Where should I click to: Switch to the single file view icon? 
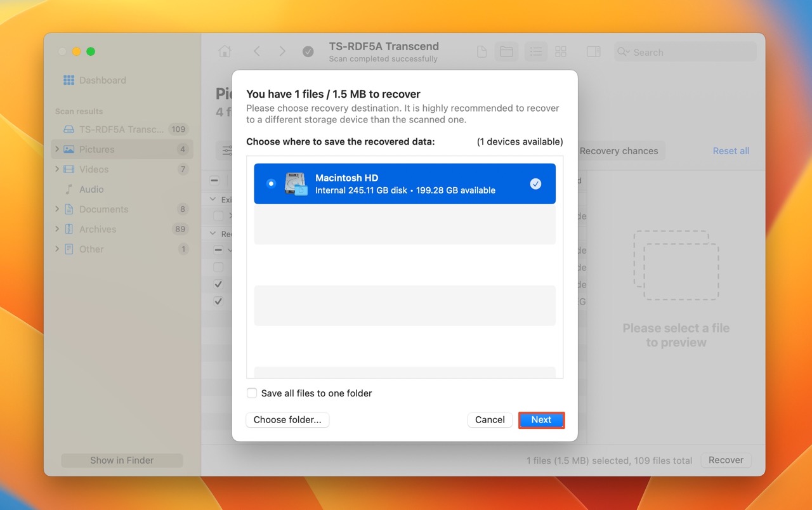[x=481, y=52]
